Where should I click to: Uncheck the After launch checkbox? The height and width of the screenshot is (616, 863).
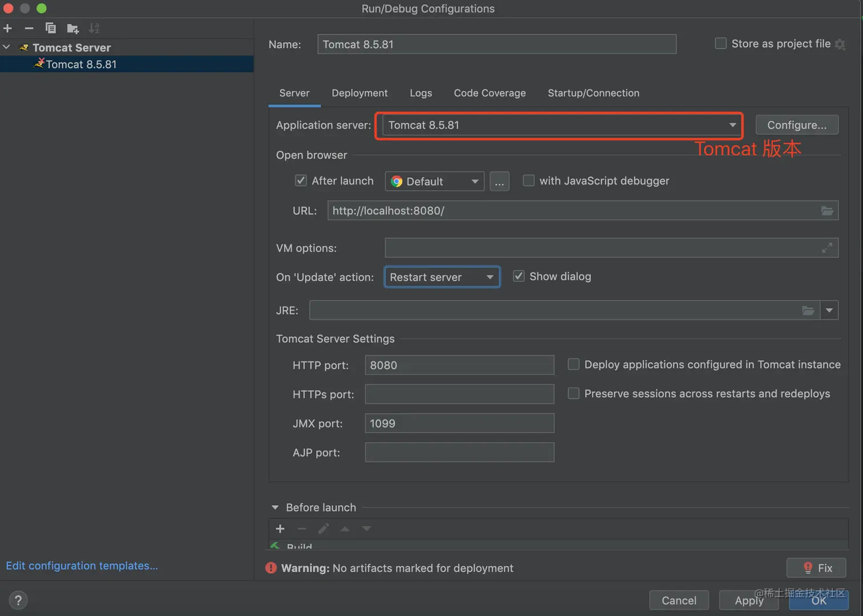[301, 181]
